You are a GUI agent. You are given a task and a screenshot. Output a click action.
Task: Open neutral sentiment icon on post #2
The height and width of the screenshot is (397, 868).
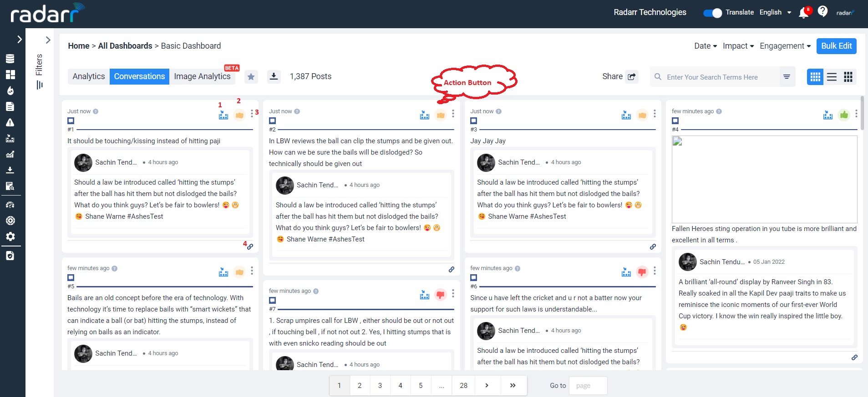[x=441, y=115]
